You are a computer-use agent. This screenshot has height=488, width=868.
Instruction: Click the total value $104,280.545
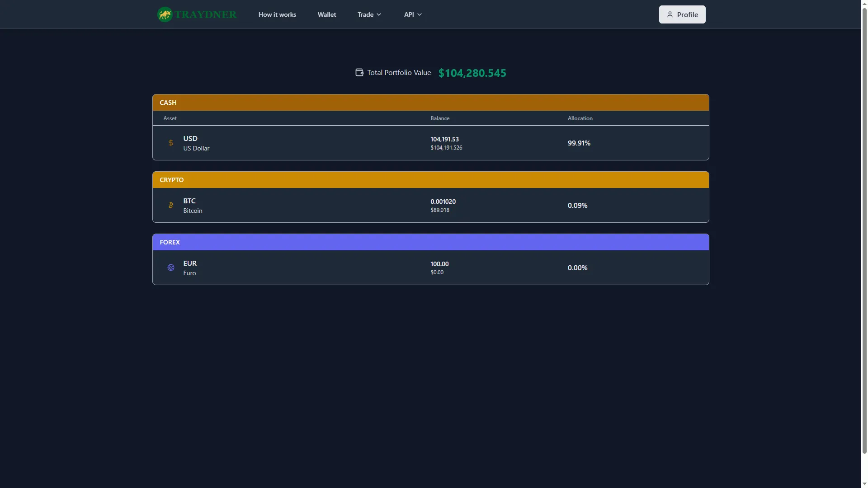tap(472, 73)
